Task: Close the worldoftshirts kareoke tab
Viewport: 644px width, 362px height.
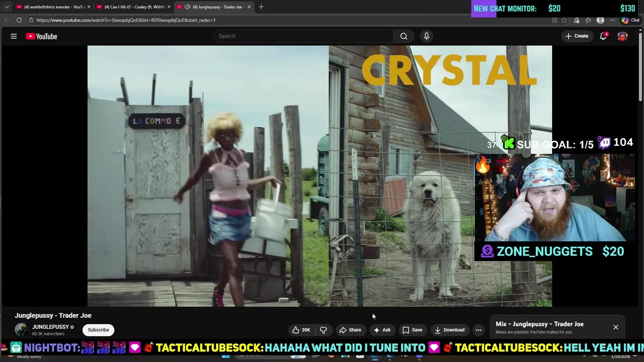Action: pyautogui.click(x=89, y=7)
